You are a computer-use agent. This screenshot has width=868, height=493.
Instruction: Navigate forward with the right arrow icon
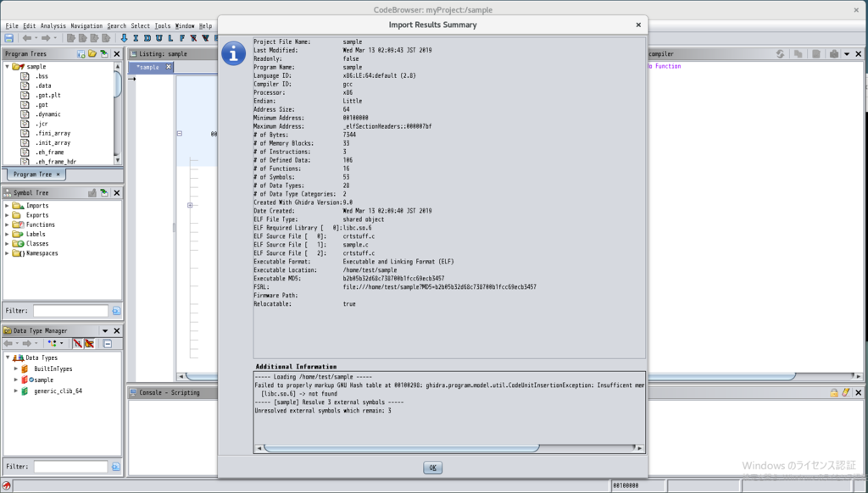(46, 38)
